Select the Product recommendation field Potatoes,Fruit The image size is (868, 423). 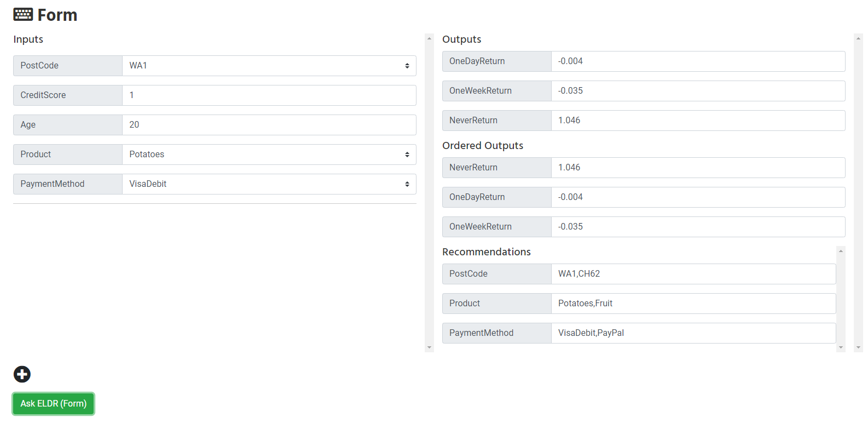pyautogui.click(x=693, y=304)
